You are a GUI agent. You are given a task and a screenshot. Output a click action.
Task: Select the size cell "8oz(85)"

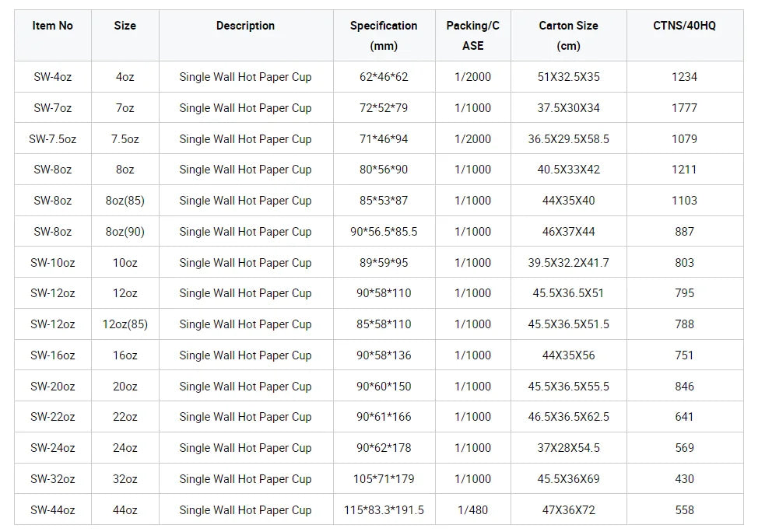pyautogui.click(x=125, y=201)
